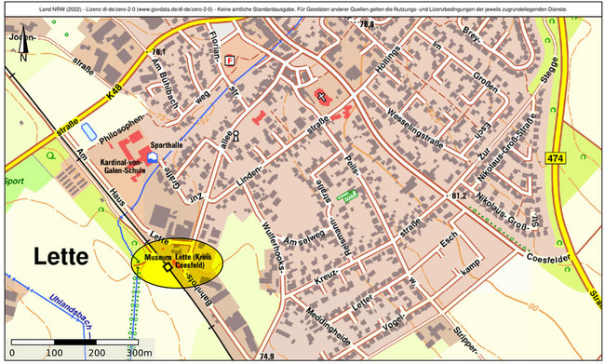This screenshot has height=364, width=605.
Task: Click the Sporthalle pentagon symbol
Action: click(x=153, y=157)
